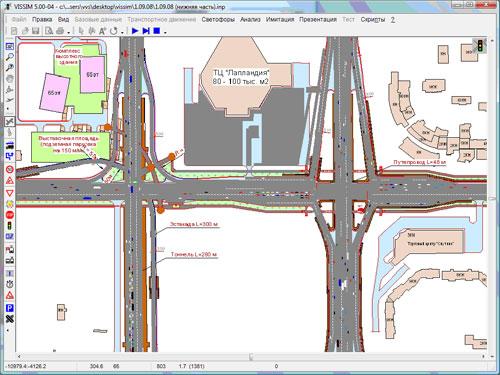Select the conflict areas yellow icon

[10, 204]
